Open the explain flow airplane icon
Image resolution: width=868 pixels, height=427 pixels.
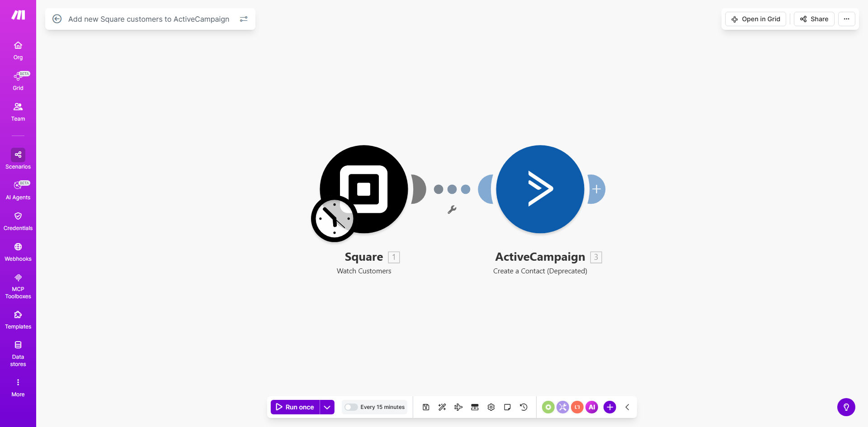[x=458, y=407]
